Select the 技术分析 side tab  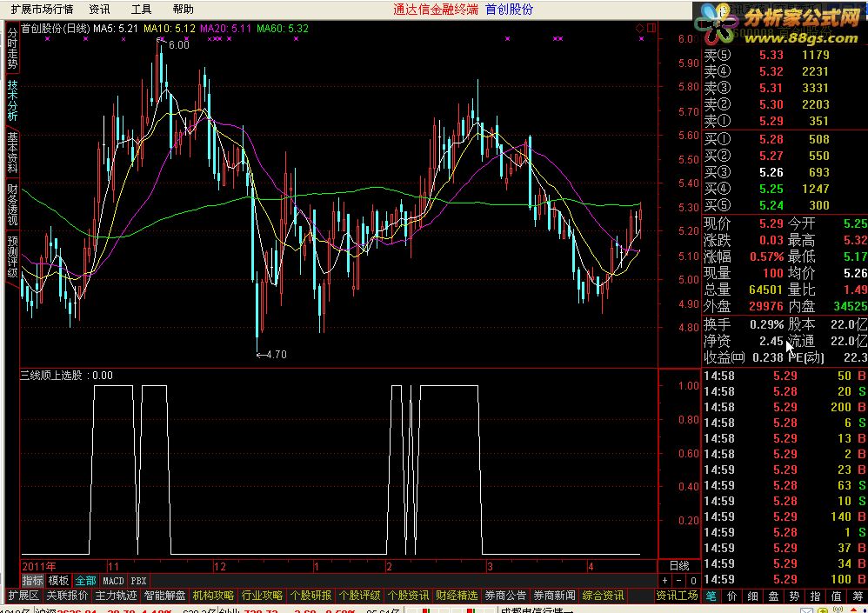tap(12, 100)
